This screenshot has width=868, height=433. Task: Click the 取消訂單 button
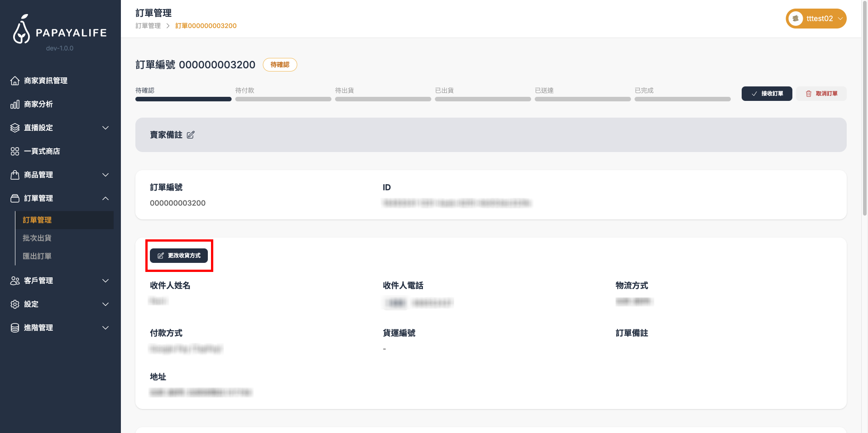coord(821,94)
